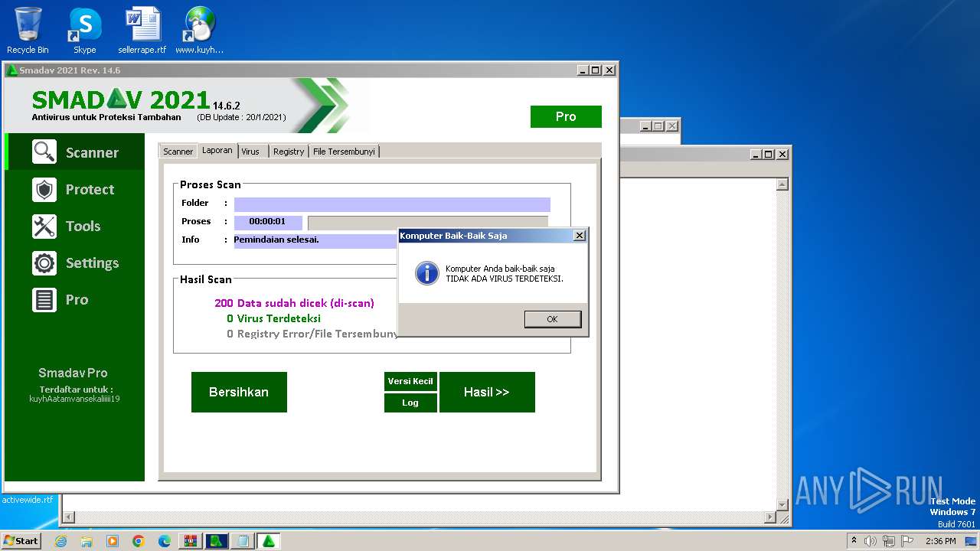Open the Settings gear section

point(75,262)
